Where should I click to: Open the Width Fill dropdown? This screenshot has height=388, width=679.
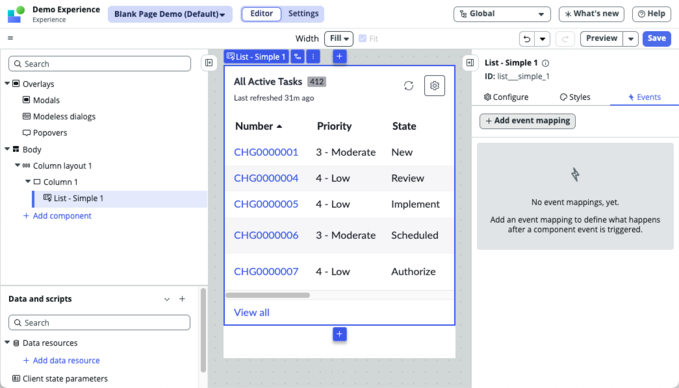click(x=339, y=39)
